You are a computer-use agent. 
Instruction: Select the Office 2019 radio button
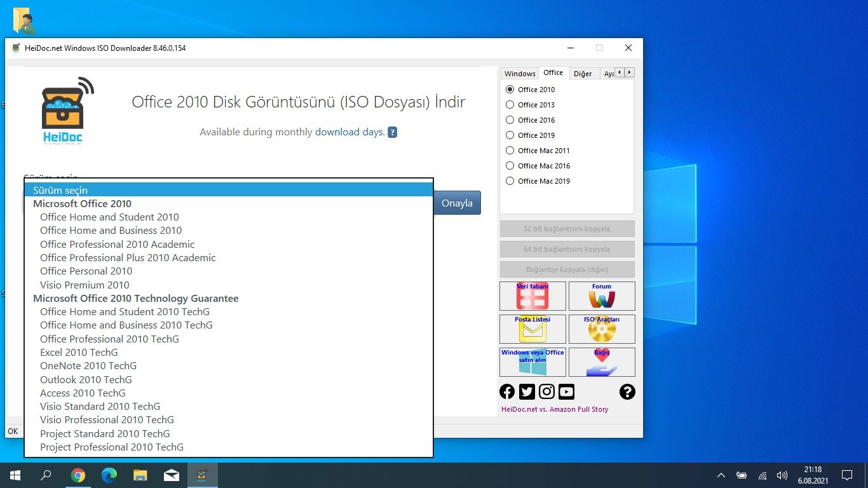[510, 135]
